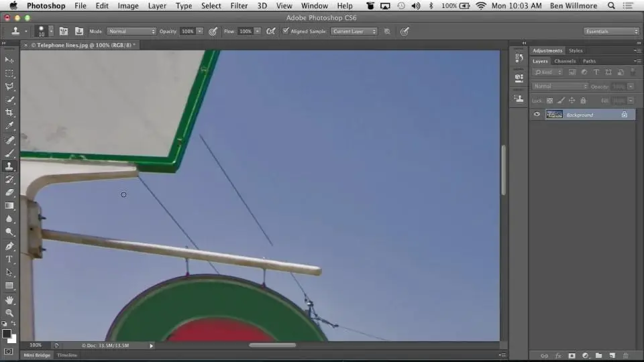Viewport: 644px width, 362px height.
Task: Select the Hand tool
Action: 9,300
